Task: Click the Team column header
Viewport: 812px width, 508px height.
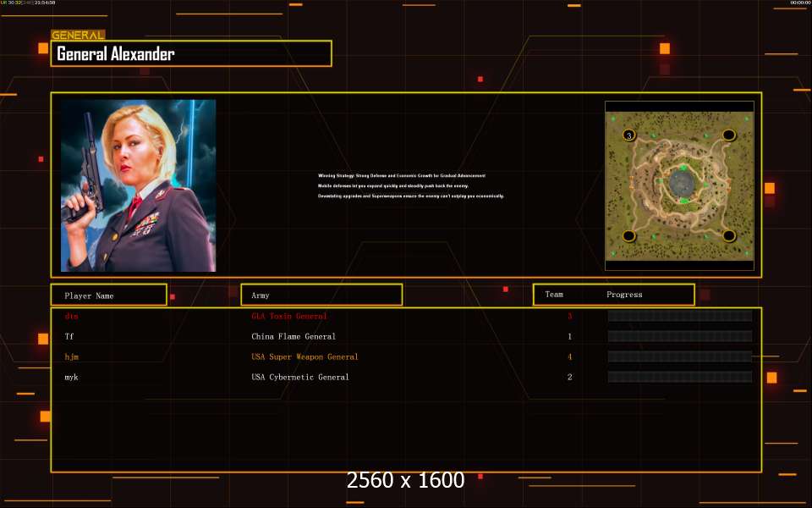Action: (553, 295)
